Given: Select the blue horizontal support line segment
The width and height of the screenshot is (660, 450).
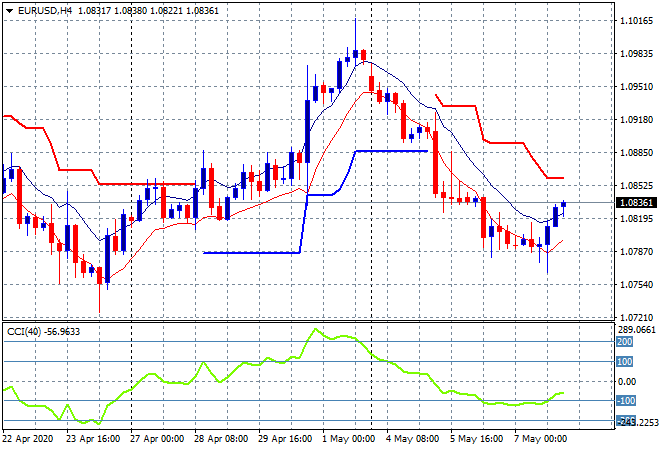Looking at the screenshot, I should pyautogui.click(x=250, y=252).
